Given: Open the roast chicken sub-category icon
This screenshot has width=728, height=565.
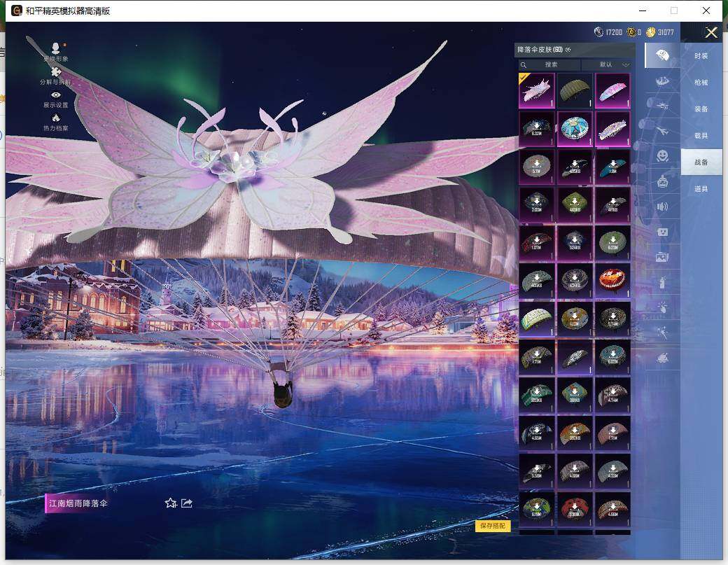Looking at the screenshot, I should [662, 358].
